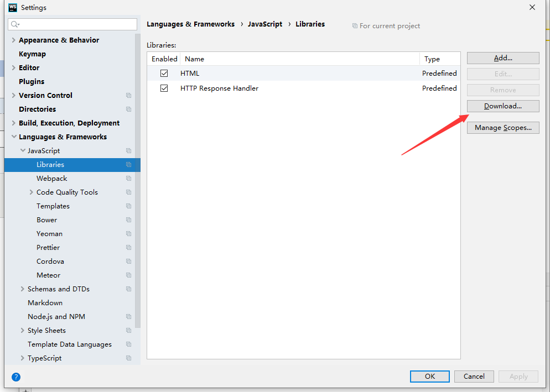Expand Build, Execution, Deployment section
This screenshot has height=392, width=550.
(x=14, y=123)
